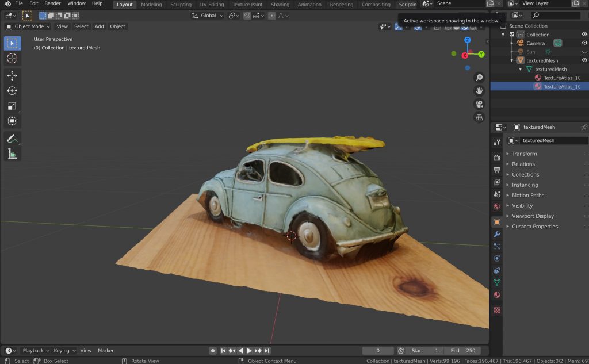Click the zoom viewport magnifier icon
The height and width of the screenshot is (364, 589).
(x=479, y=78)
